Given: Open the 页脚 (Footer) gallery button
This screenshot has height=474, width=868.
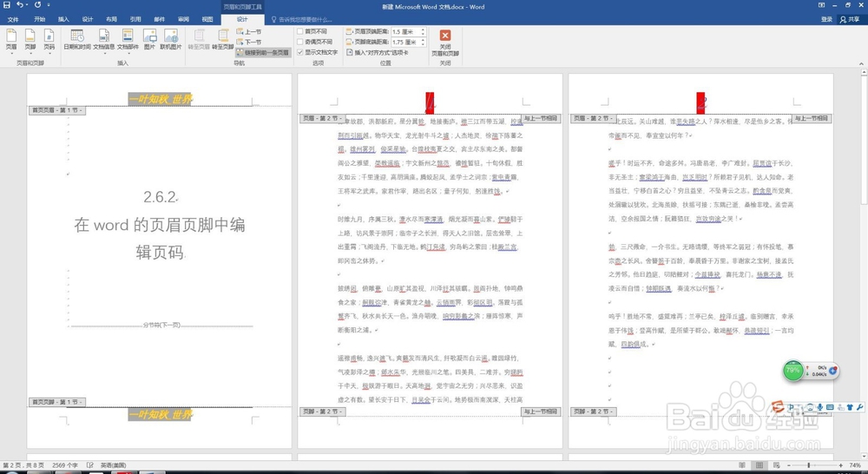Looking at the screenshot, I should coord(30,40).
